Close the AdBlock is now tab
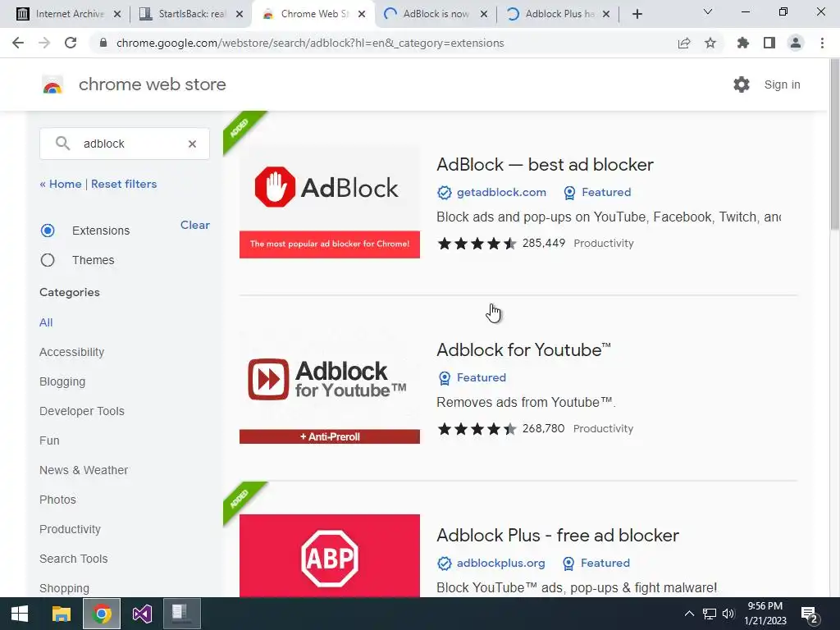 tap(484, 15)
